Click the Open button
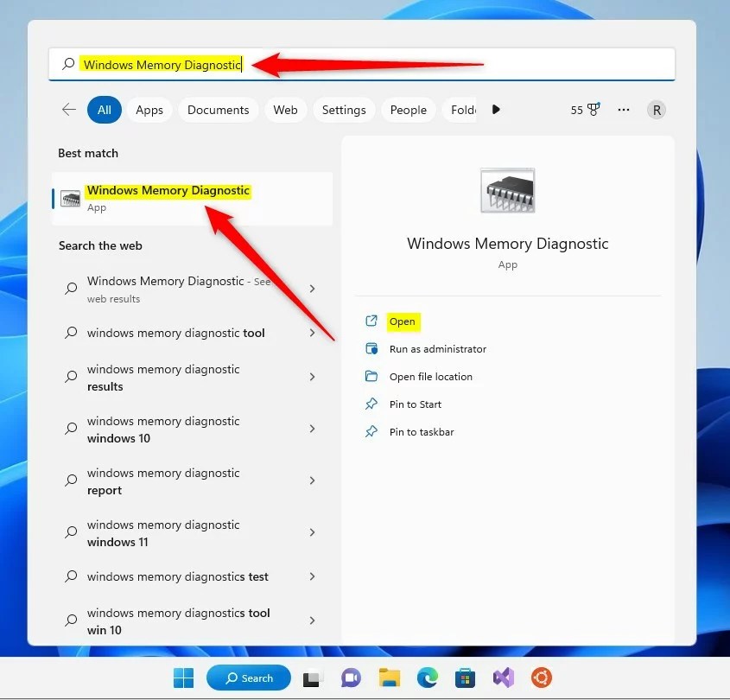 (403, 321)
